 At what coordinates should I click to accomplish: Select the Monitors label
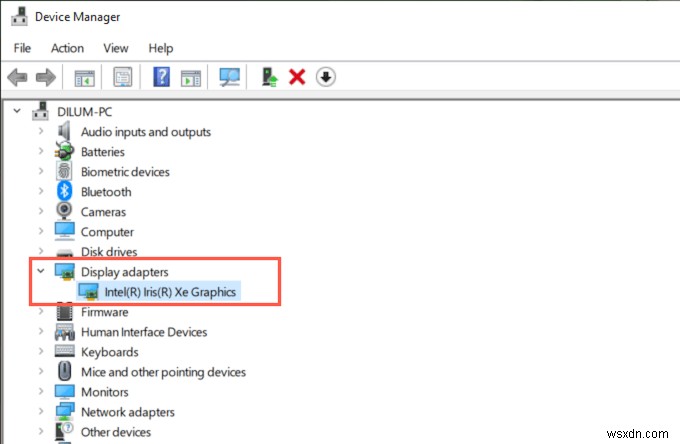[x=105, y=392]
